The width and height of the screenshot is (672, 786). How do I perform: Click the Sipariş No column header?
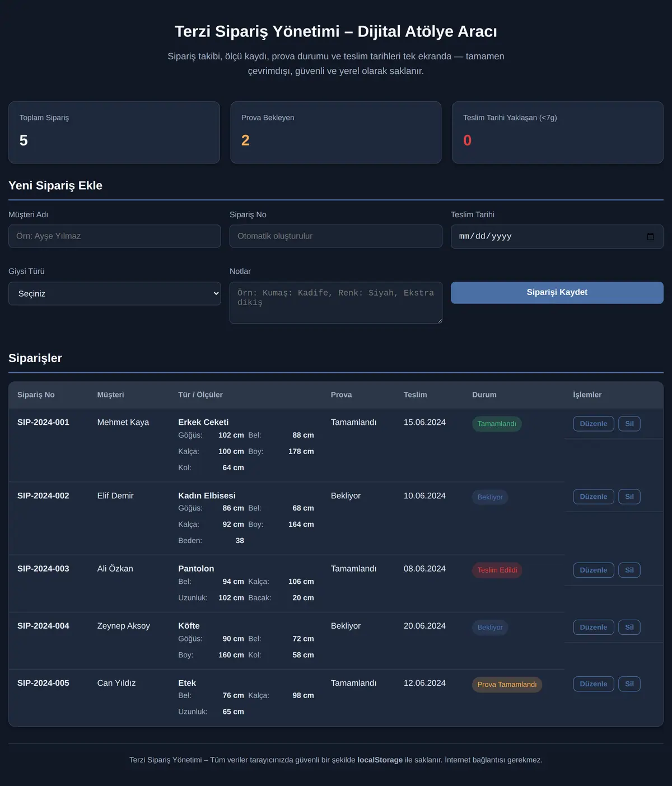pos(36,395)
